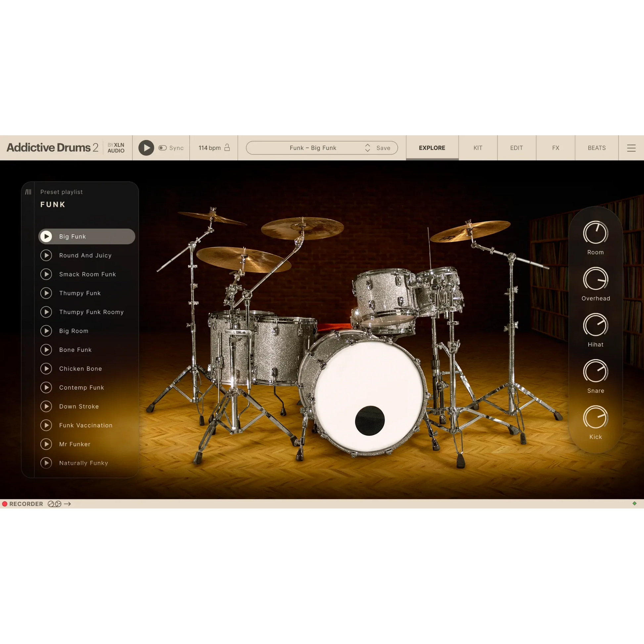Viewport: 644px width, 644px height.
Task: Play the Contemp Funk preset preview
Action: [46, 387]
